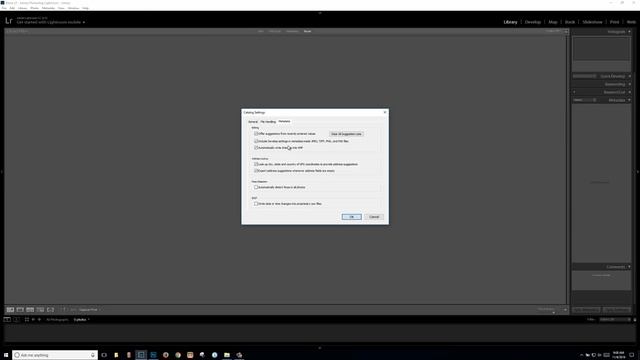Click the Comments panel text area
The height and width of the screenshot is (360, 640).
point(601,281)
